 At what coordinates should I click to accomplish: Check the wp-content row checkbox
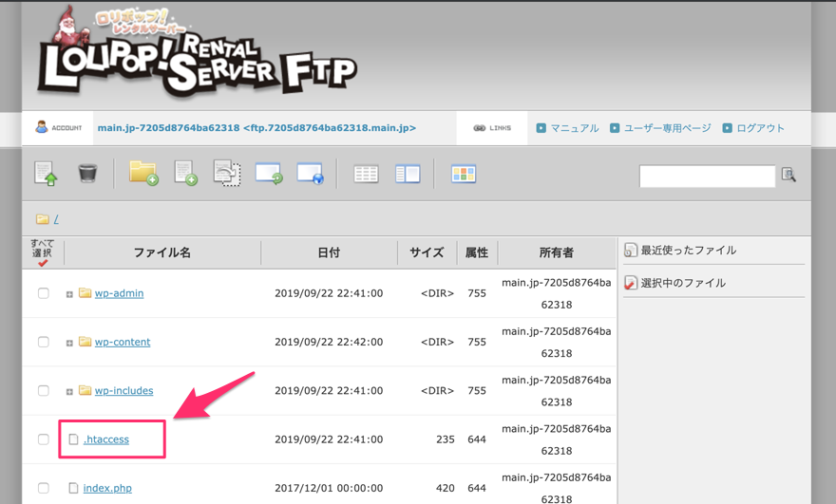tap(44, 342)
